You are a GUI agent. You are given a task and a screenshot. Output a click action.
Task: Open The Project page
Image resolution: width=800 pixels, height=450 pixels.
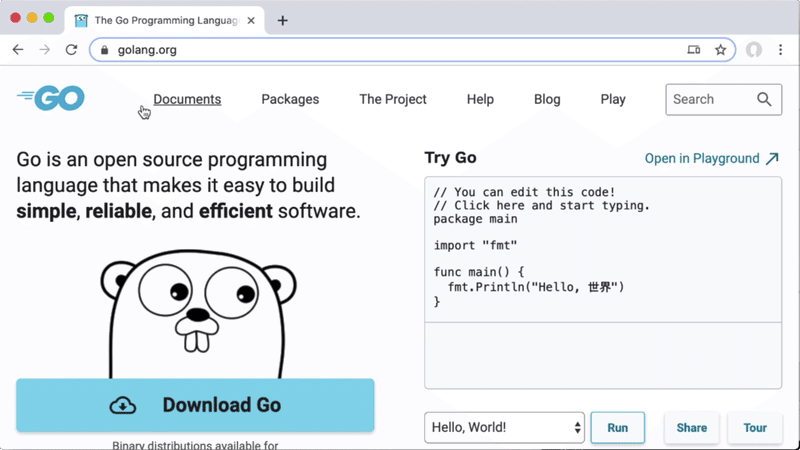click(x=392, y=99)
